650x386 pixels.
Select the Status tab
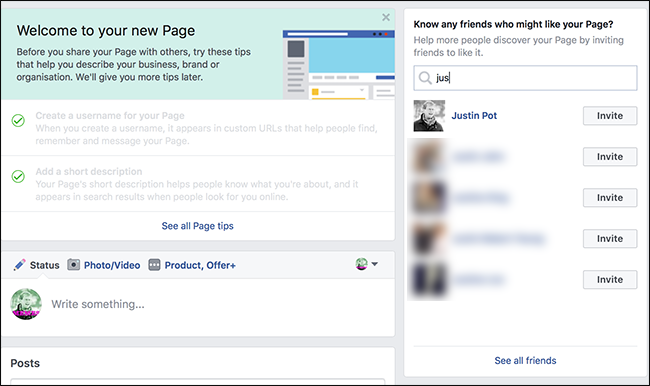[44, 265]
